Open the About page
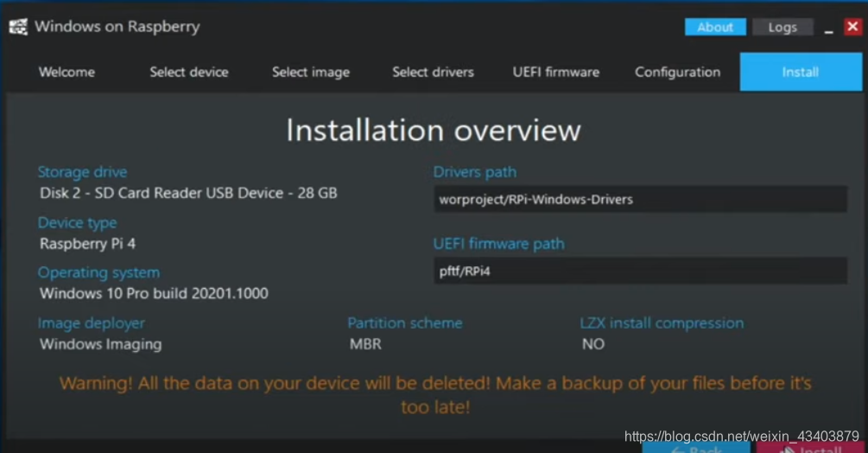868x453 pixels. pos(715,27)
